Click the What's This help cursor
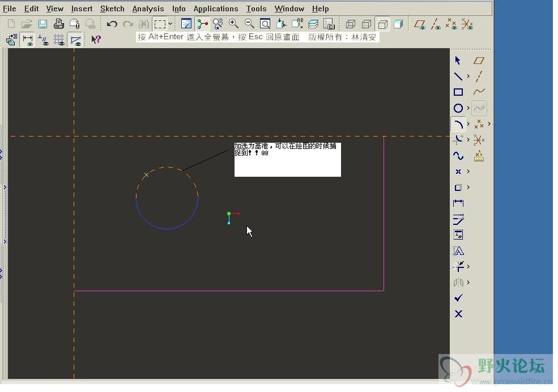Viewport: 558px width, 392px height. pyautogui.click(x=96, y=40)
